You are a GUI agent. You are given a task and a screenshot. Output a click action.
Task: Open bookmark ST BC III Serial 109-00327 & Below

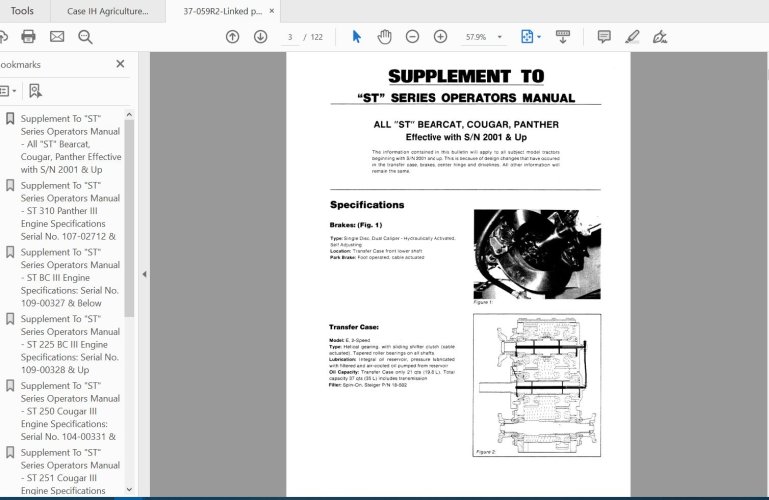[70, 277]
